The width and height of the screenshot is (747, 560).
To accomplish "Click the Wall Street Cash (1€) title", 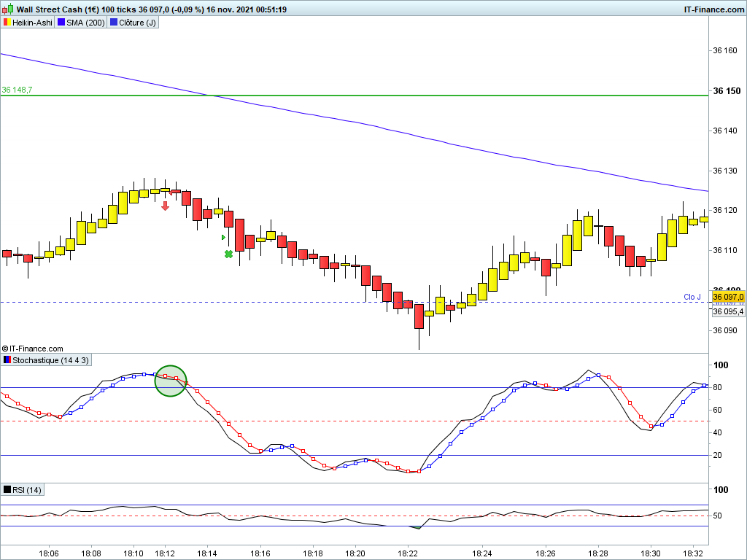I will 58,9.
